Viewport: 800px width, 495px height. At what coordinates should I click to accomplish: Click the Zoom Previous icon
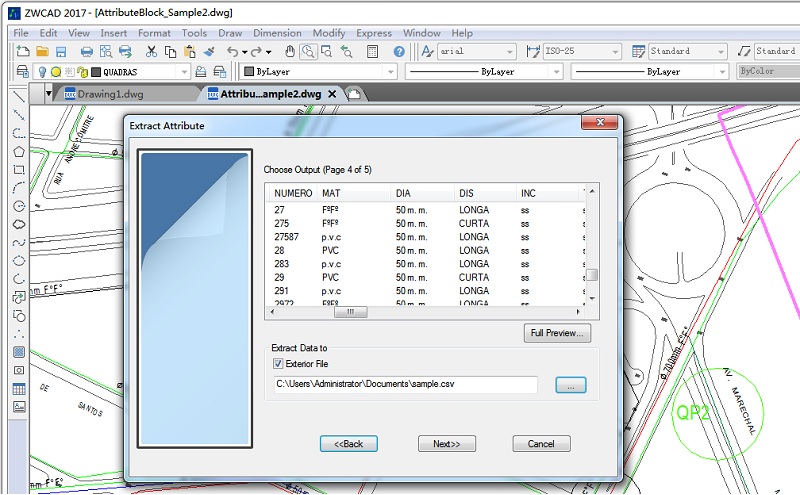pos(347,51)
